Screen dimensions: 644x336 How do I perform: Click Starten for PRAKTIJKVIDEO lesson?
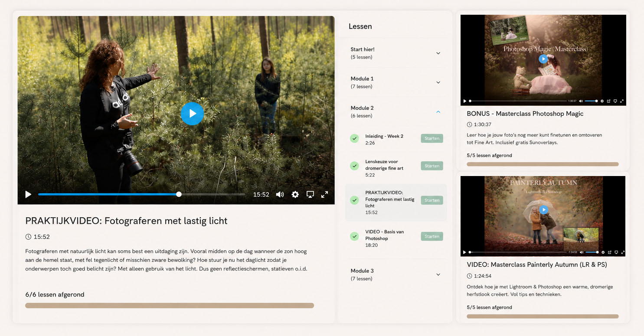(432, 200)
